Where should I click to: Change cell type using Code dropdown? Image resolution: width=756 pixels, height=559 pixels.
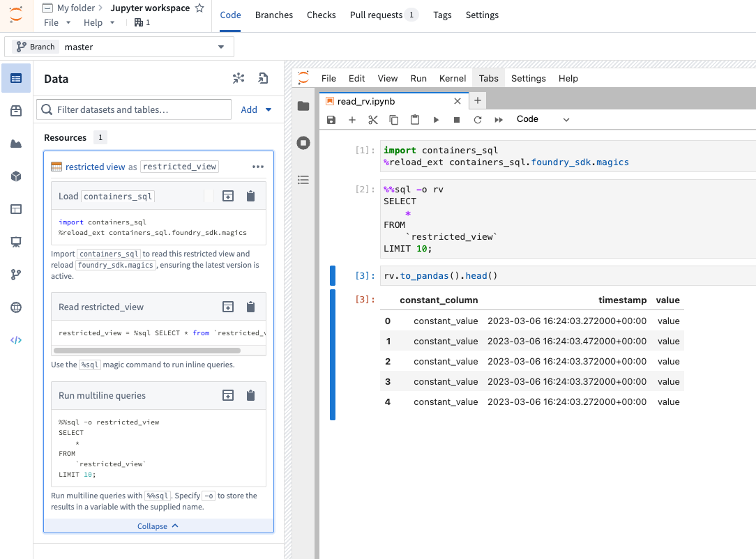tap(543, 120)
